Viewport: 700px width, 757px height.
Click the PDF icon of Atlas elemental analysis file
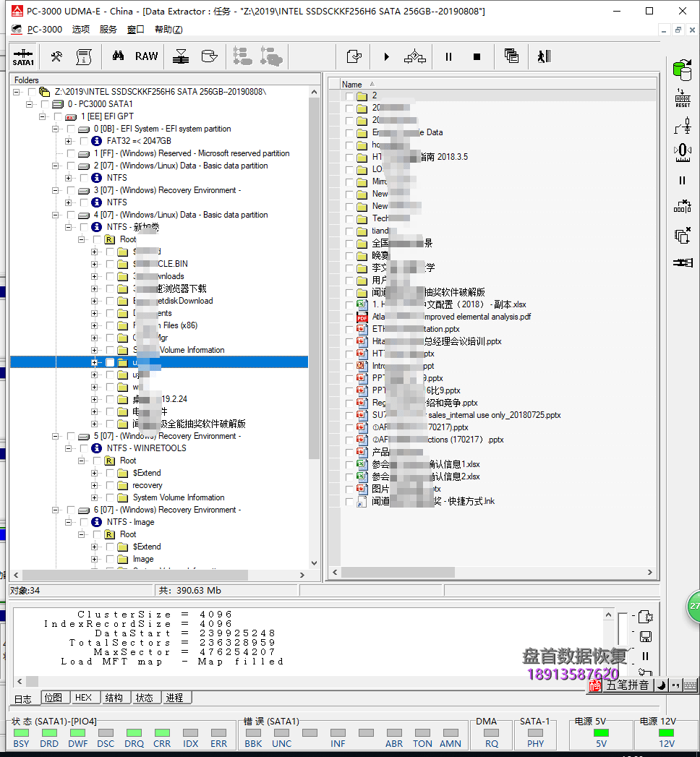point(362,317)
